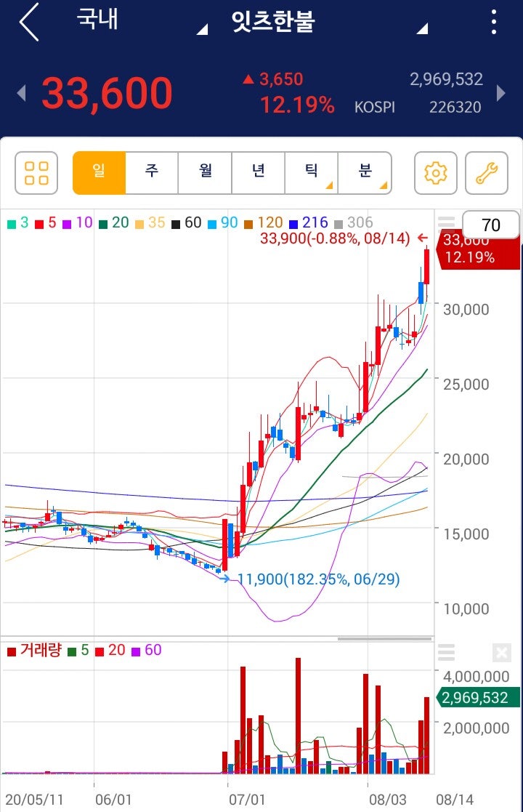Tap the KOSPI market label
The height and width of the screenshot is (812, 523).
pyautogui.click(x=375, y=107)
